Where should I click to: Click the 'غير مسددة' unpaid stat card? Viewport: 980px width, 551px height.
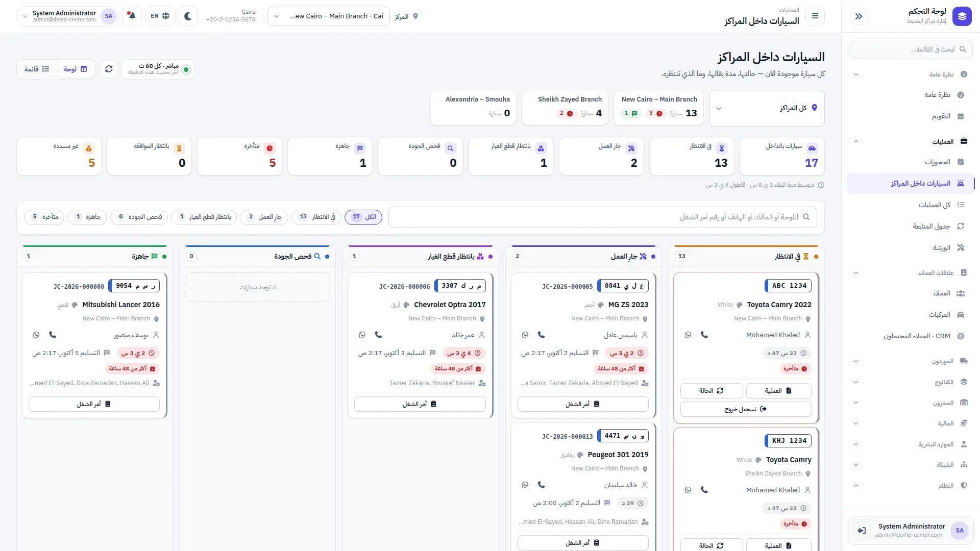point(59,156)
